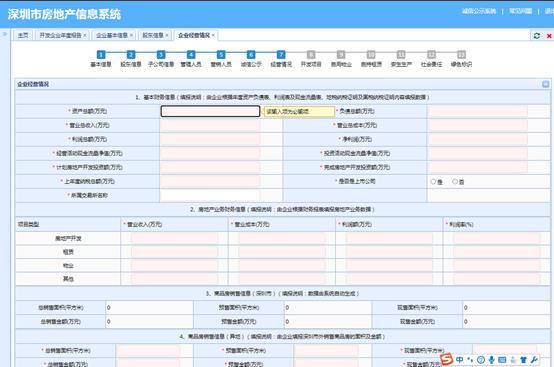Open the Sogou soft keyboard icon
The image size is (554, 367).
point(502,360)
